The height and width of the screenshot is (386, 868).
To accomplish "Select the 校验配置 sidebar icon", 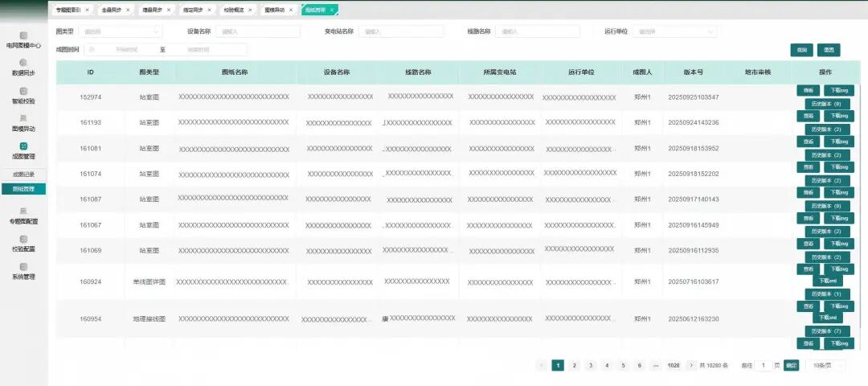I will 23,239.
